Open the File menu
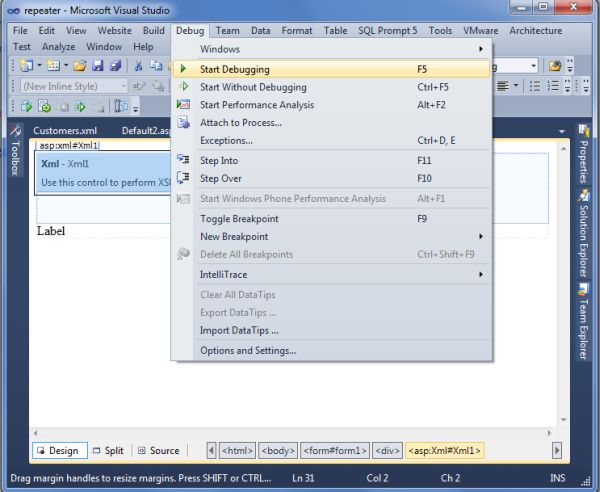The image size is (600, 492). (x=20, y=31)
